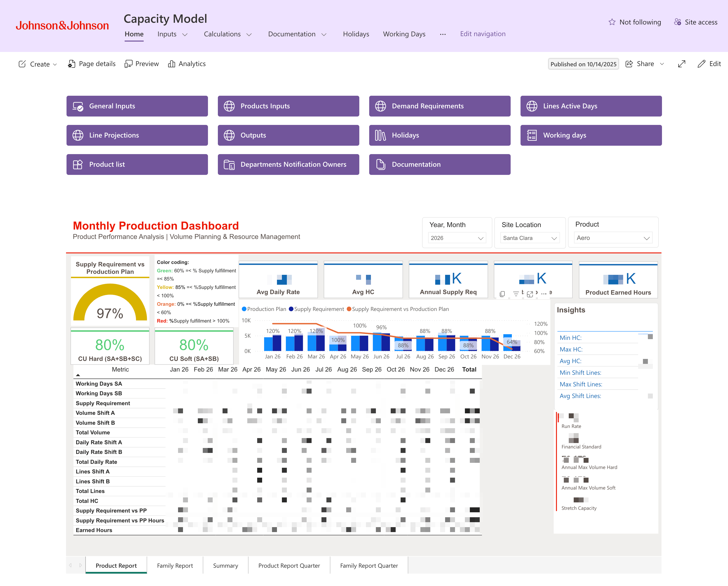Click the globe icon on Demand Requirements
Screen dimensions: 728x586
(x=381, y=106)
